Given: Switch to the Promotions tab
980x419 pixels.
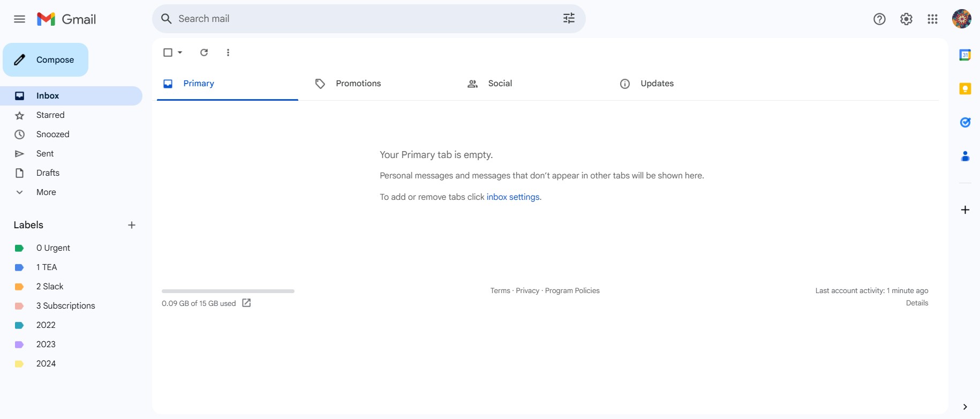Looking at the screenshot, I should 358,84.
